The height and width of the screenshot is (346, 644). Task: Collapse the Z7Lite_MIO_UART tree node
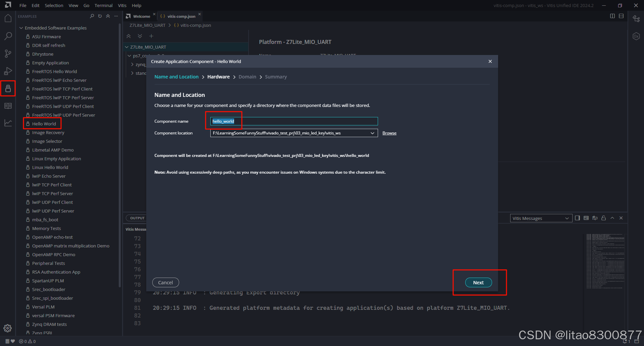(x=127, y=47)
